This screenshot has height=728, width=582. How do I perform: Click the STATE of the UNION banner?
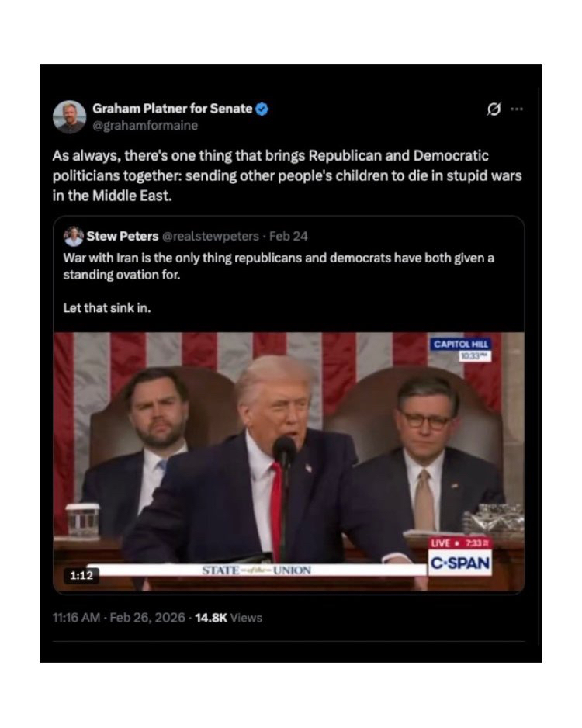point(257,570)
